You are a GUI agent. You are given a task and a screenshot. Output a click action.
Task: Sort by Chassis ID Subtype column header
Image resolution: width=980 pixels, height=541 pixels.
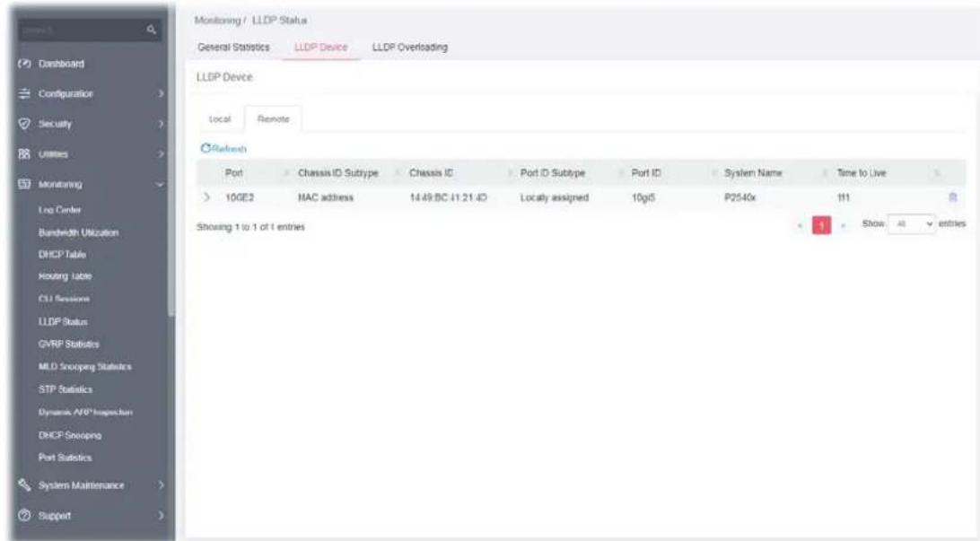338,173
